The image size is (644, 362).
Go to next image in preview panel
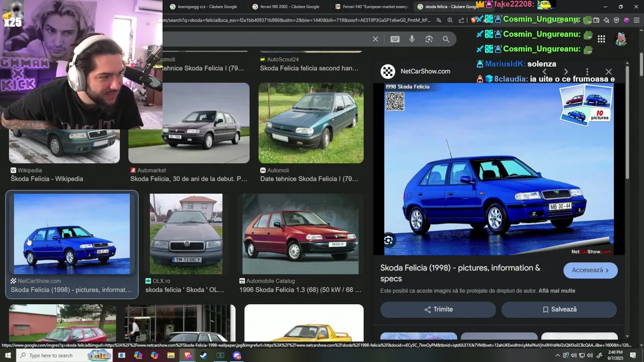pos(566,72)
